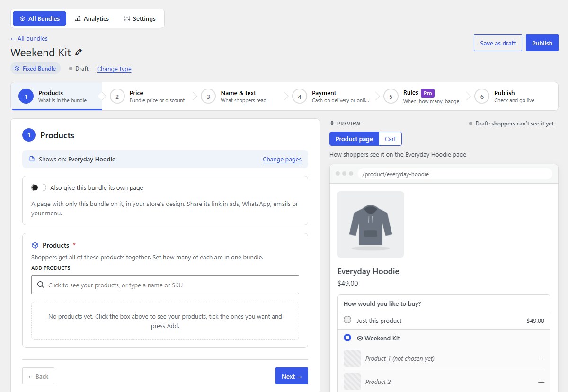Click the cube icon beside Weekend Kit option

pyautogui.click(x=360, y=339)
